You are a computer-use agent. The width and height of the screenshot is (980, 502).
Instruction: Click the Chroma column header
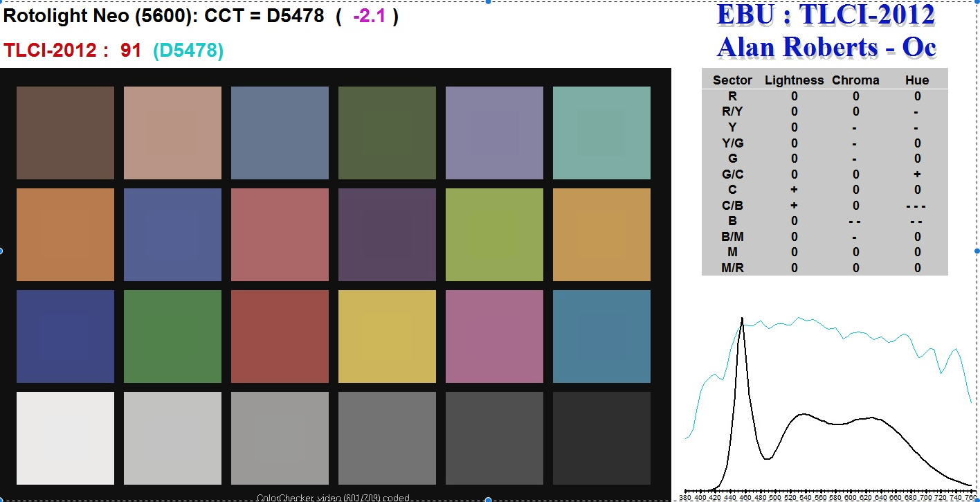(855, 80)
